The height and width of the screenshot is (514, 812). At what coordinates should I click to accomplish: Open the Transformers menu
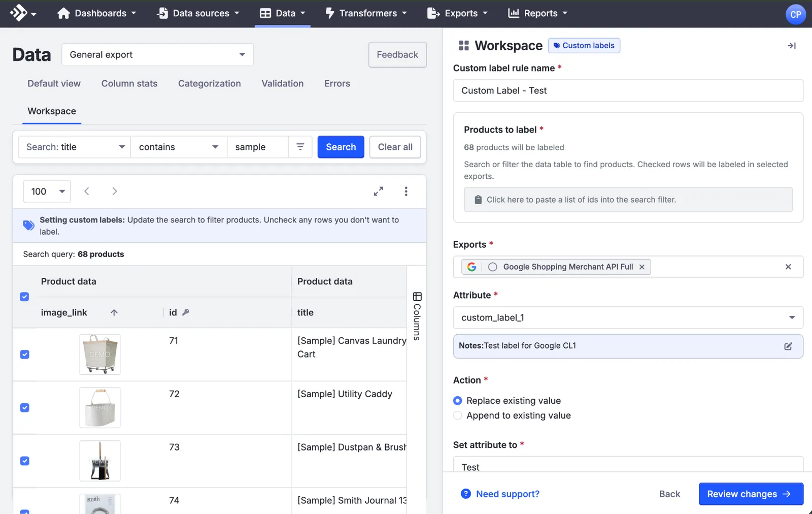(366, 13)
